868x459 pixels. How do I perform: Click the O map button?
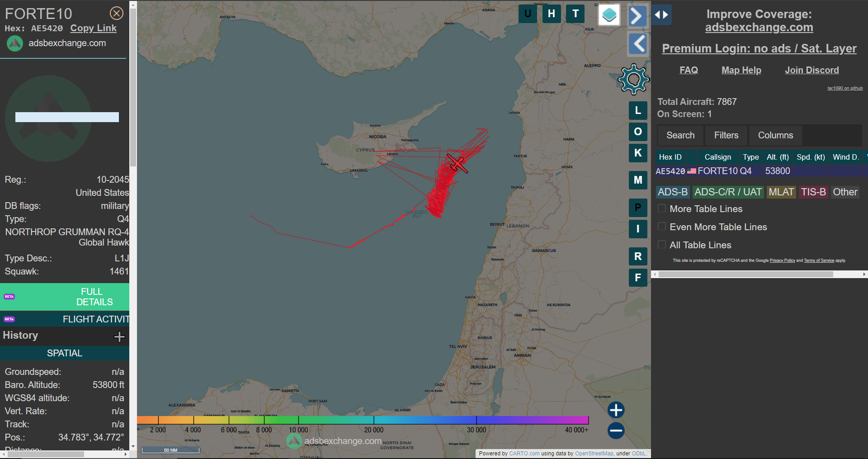click(638, 132)
